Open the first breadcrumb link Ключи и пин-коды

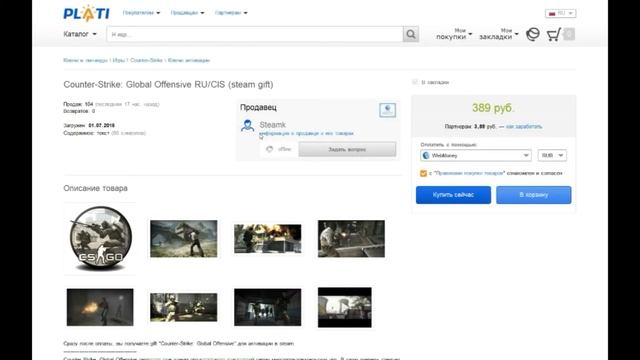click(85, 60)
